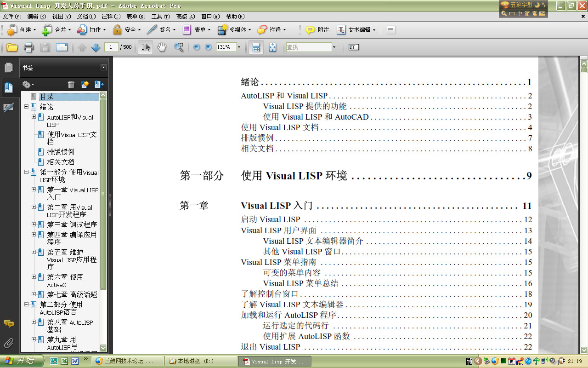Click the 附注 sticky note button
The image size is (588, 368).
coord(317,30)
